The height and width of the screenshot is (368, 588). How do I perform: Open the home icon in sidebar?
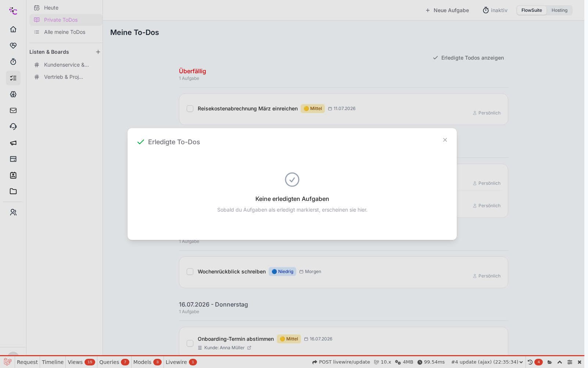tap(13, 29)
